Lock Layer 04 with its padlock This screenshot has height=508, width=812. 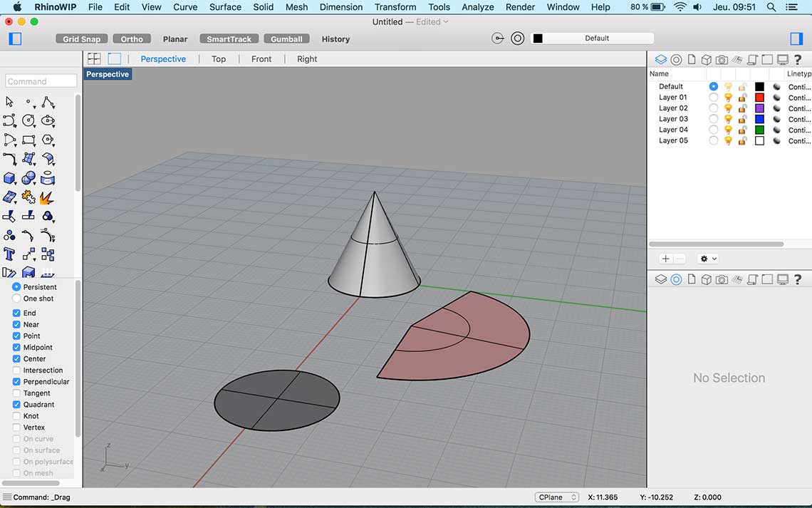(743, 130)
